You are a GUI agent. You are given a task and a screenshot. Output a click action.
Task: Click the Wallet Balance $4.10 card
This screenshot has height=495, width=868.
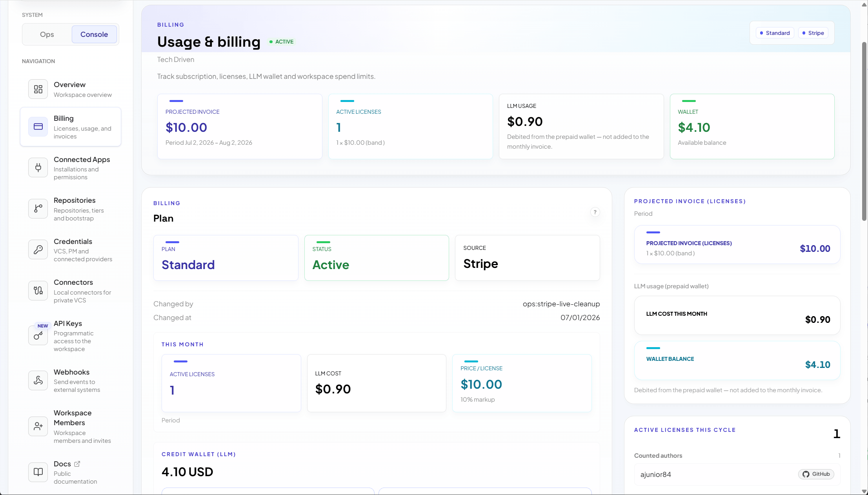coord(737,360)
